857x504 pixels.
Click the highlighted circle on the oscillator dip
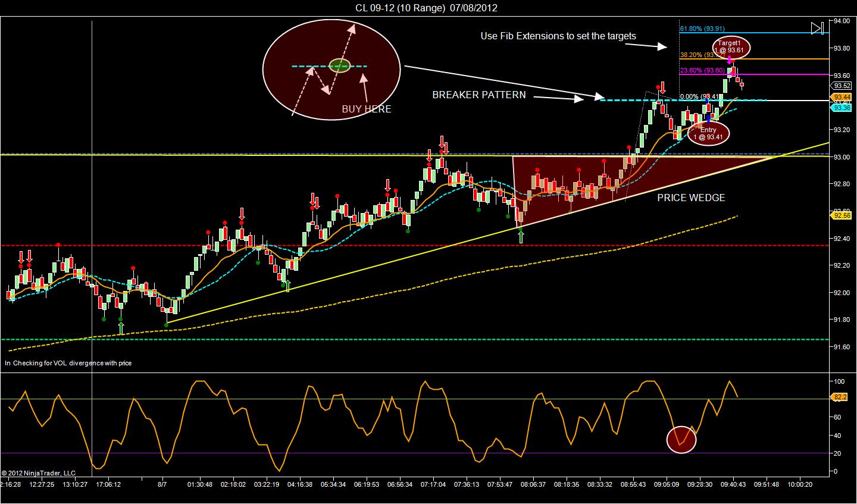click(681, 440)
